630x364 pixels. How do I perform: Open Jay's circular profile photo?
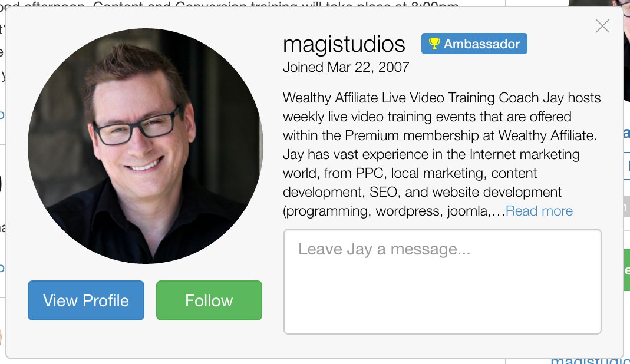[x=146, y=146]
